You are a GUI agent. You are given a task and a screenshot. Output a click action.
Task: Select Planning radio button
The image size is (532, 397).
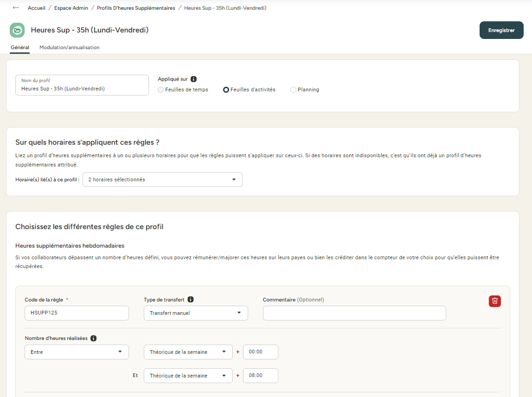pos(293,90)
